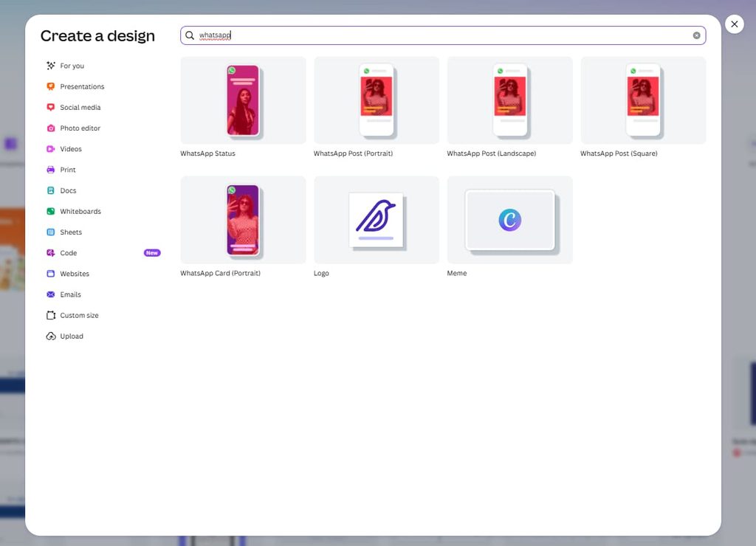Click the Emails envelope icon
This screenshot has height=546, width=756.
(51, 294)
